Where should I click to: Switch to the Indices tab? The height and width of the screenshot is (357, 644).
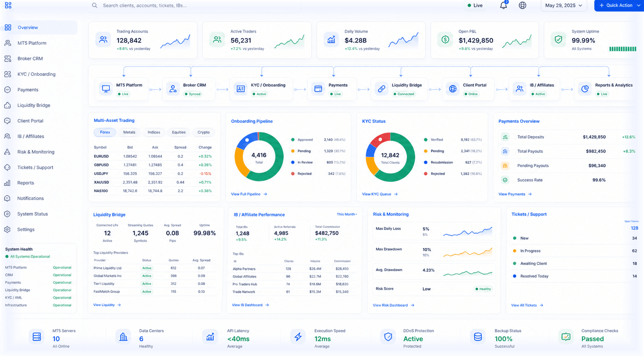tap(154, 132)
